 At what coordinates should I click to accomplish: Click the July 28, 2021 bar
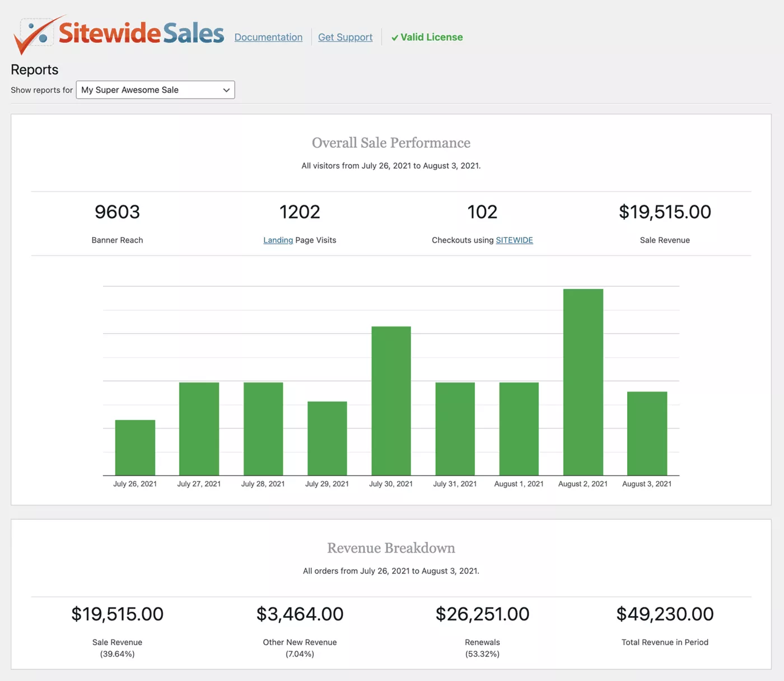click(x=263, y=429)
